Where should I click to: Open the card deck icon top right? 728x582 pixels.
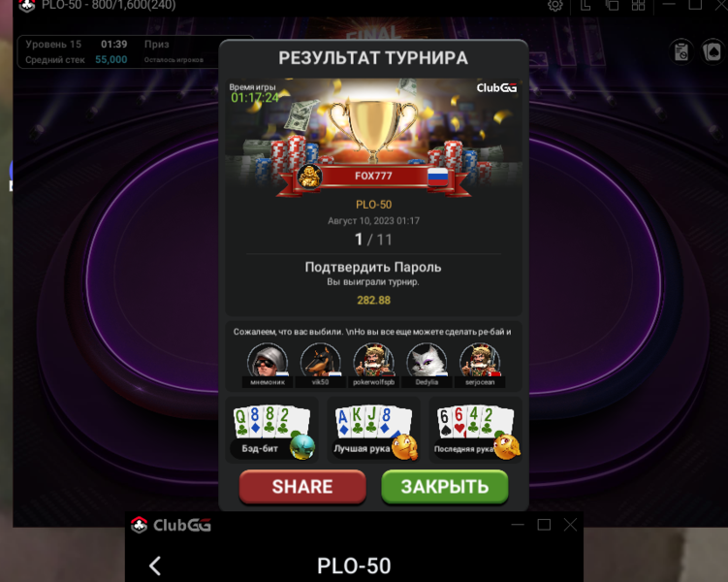(712, 51)
